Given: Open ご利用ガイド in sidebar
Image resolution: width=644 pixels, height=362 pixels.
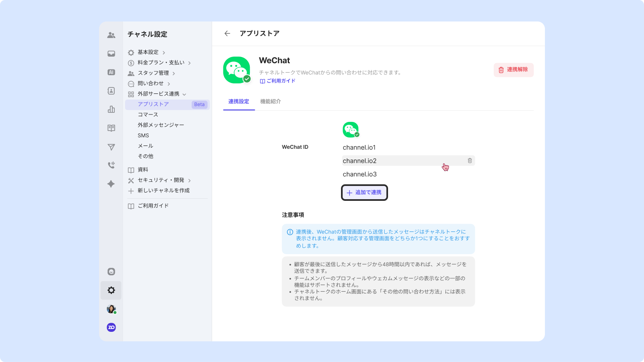Looking at the screenshot, I should [x=148, y=206].
